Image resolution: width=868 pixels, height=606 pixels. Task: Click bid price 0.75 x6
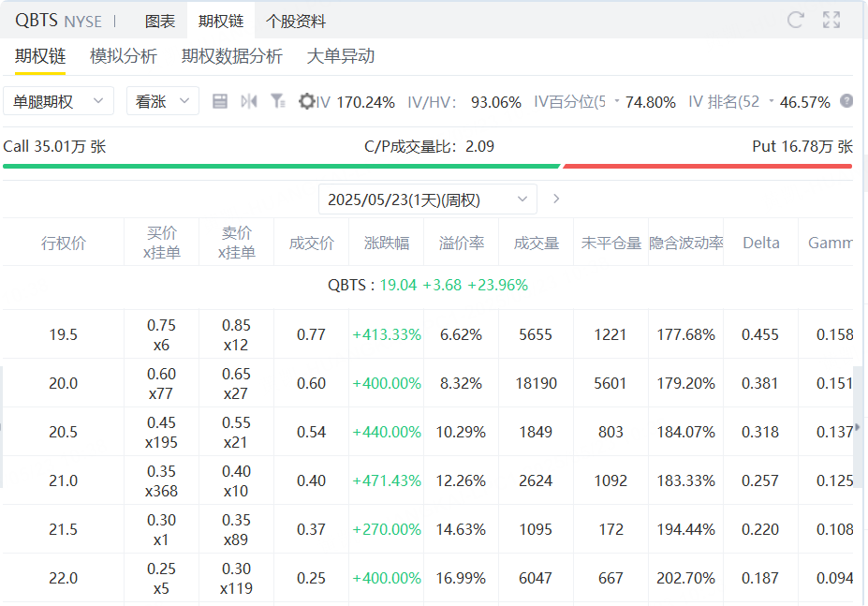pyautogui.click(x=161, y=334)
